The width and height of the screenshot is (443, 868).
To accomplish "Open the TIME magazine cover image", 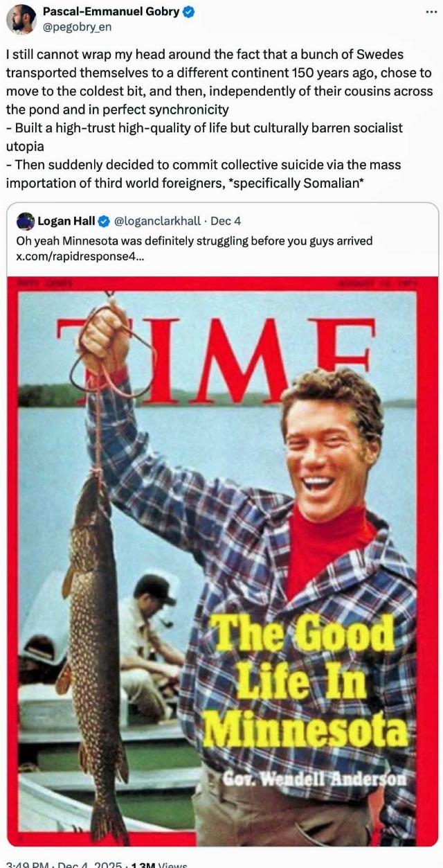I will [222, 560].
